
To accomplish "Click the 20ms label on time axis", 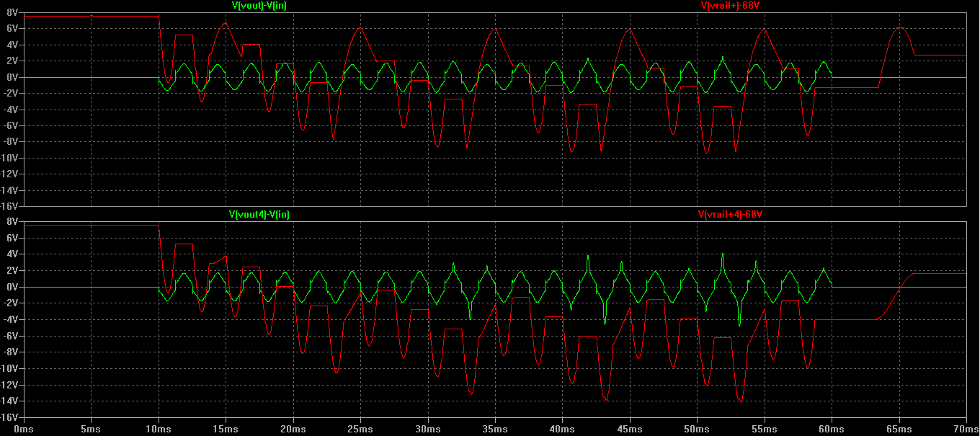I will pos(293,429).
